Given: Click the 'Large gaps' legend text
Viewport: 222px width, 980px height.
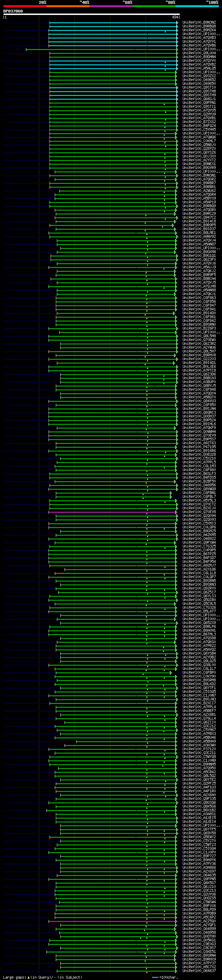Looking at the screenshot, I should [15, 977].
